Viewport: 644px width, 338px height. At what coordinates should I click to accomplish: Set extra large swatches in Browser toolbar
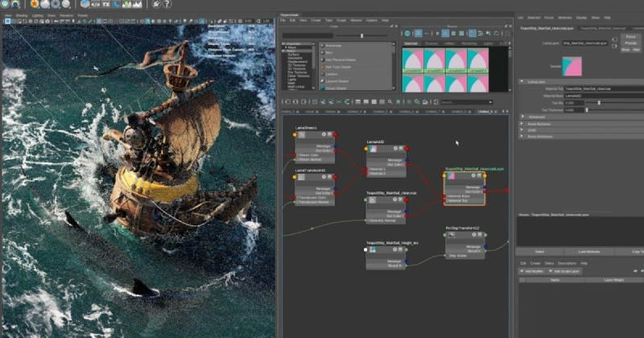[461, 33]
